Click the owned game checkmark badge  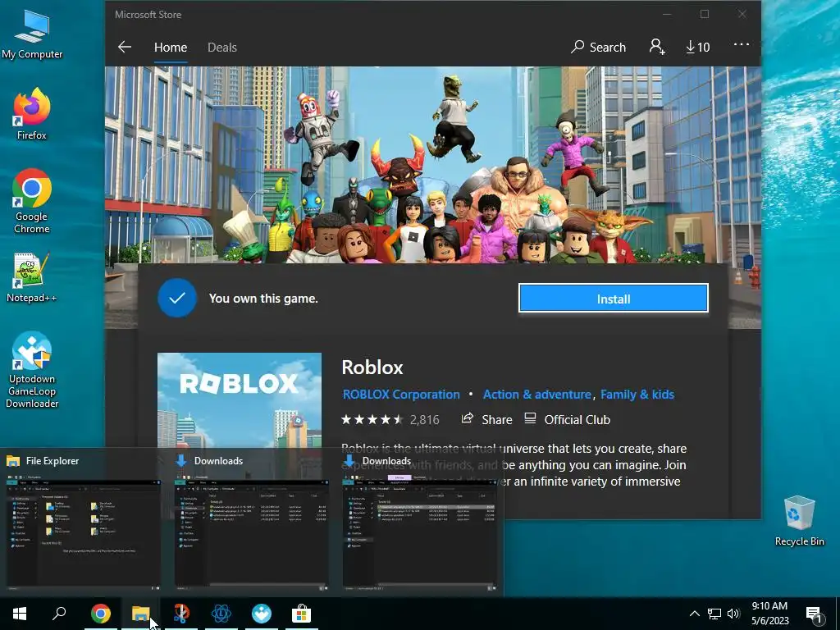point(177,298)
